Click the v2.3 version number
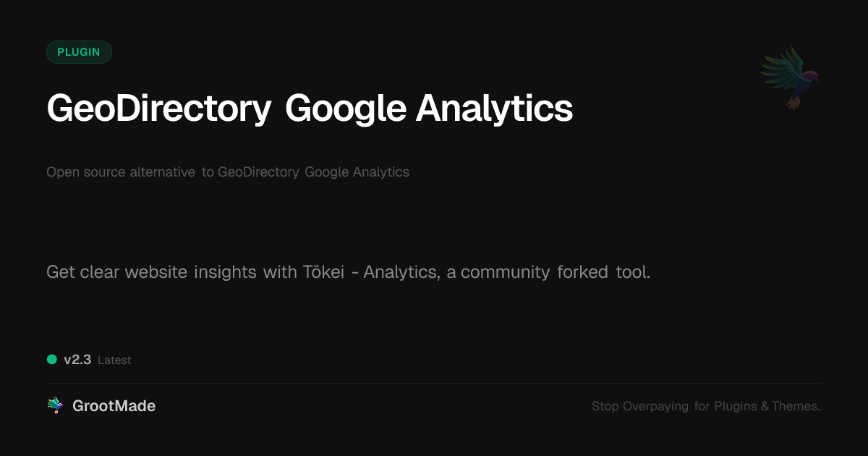The image size is (868, 456). pyautogui.click(x=77, y=360)
